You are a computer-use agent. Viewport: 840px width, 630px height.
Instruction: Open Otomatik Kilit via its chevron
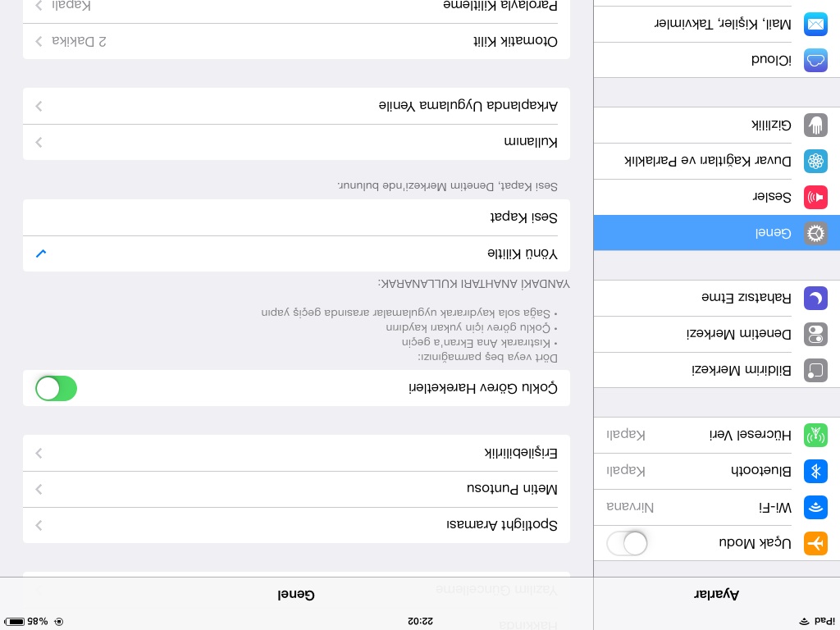[39, 41]
